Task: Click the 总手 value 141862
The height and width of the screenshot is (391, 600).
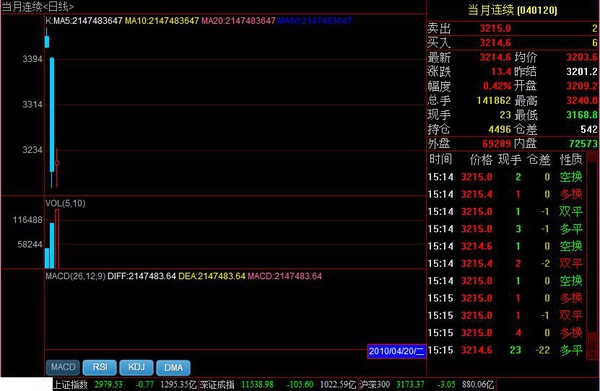Action: point(494,101)
